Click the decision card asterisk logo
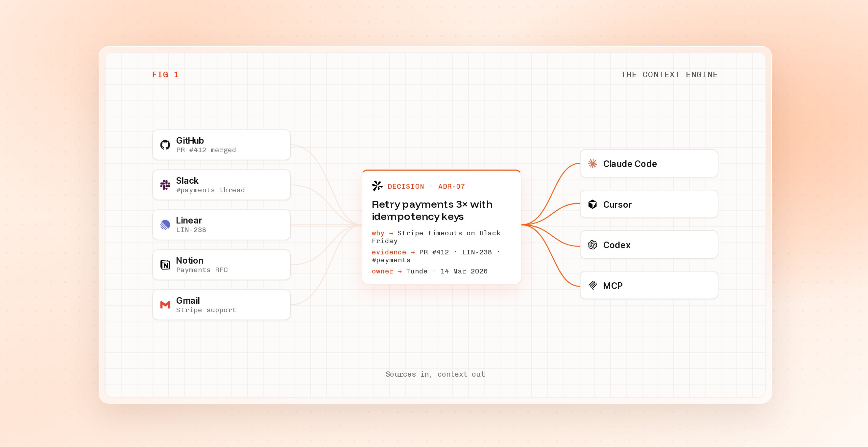This screenshot has height=447, width=868. tap(377, 186)
